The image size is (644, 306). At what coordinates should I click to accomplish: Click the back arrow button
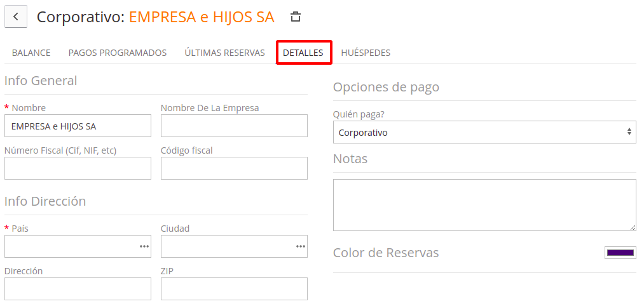point(16,17)
